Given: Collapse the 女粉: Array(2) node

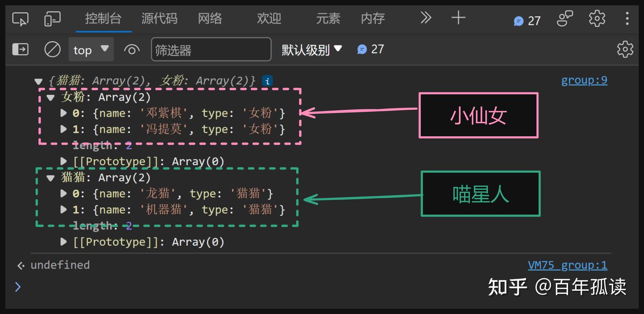Looking at the screenshot, I should 51,98.
